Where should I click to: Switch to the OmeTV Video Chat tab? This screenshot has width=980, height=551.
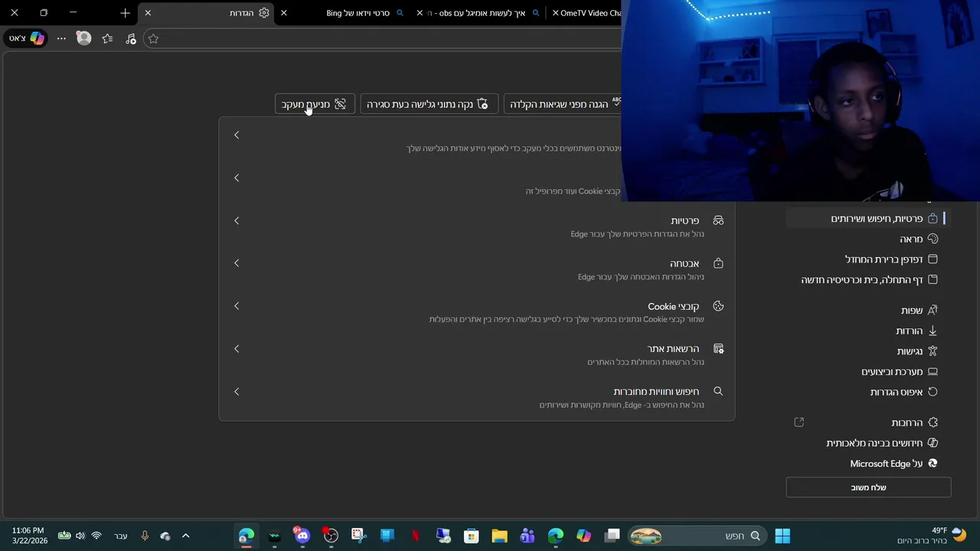pos(588,13)
